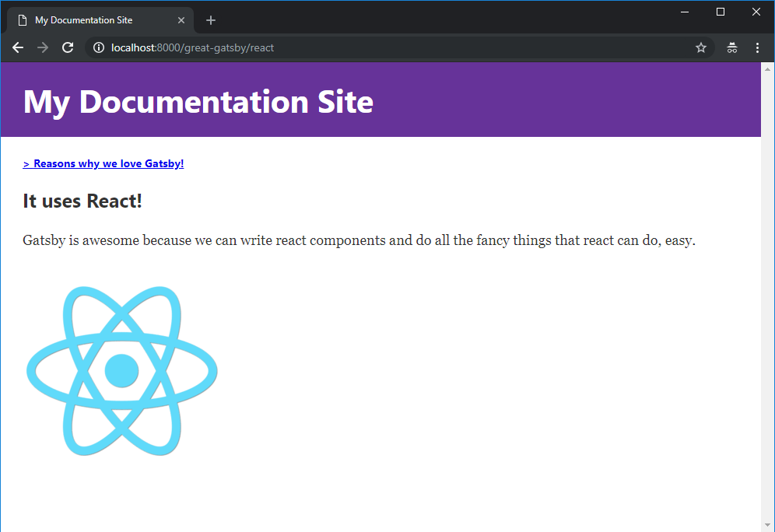Image resolution: width=775 pixels, height=532 pixels.
Task: Open the Chrome three-dot menu
Action: [x=758, y=47]
